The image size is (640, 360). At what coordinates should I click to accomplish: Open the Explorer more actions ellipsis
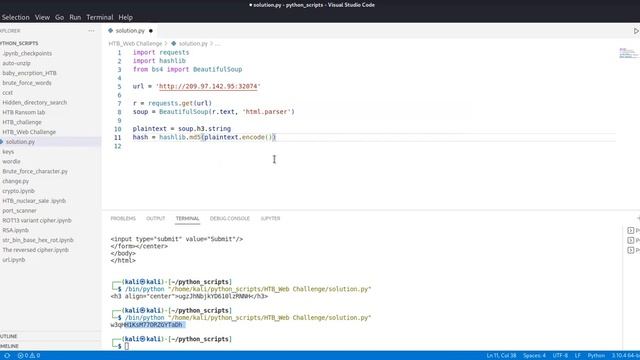tap(91, 31)
